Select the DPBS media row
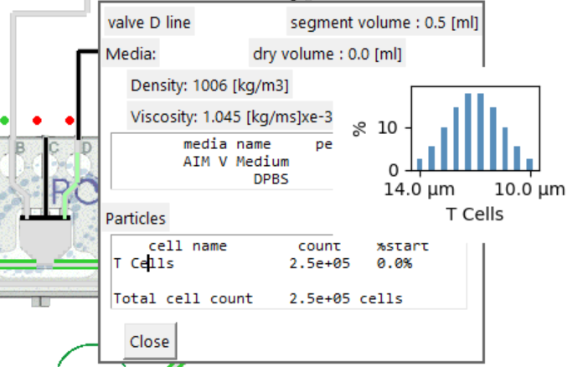 271,178
